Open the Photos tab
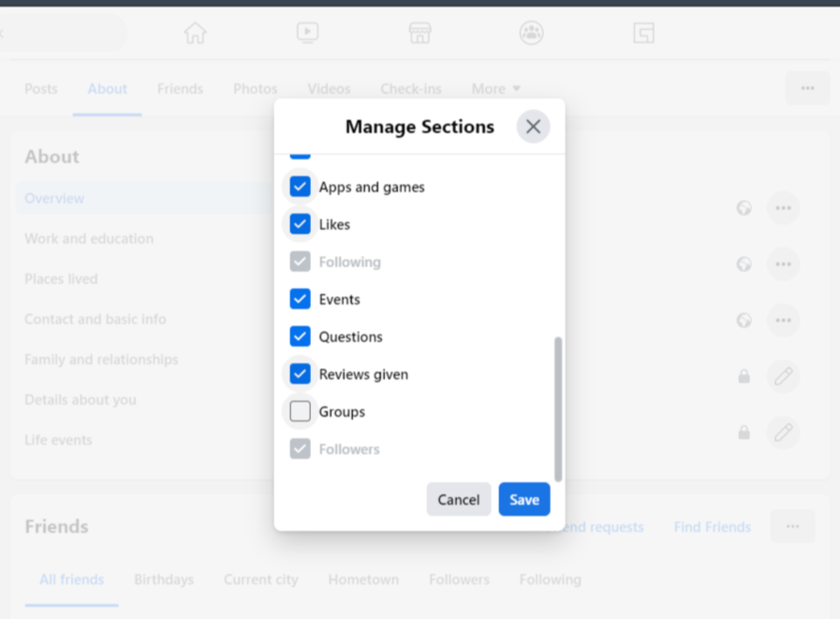This screenshot has width=840, height=619. tap(255, 89)
